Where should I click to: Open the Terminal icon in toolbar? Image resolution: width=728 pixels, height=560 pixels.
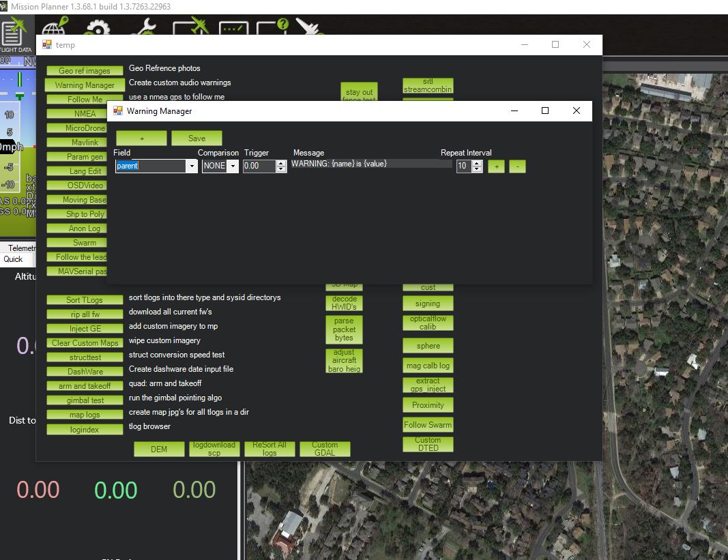tap(233, 30)
